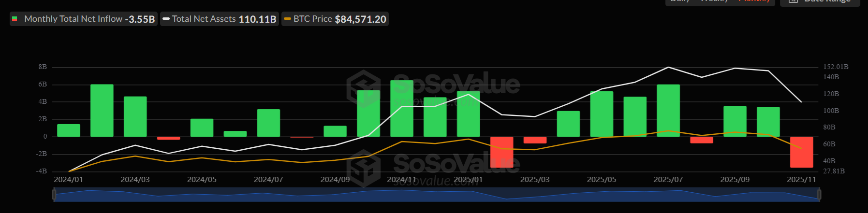Click the 2025/03 x-axis label
This screenshot has height=213, width=868.
[x=535, y=180]
